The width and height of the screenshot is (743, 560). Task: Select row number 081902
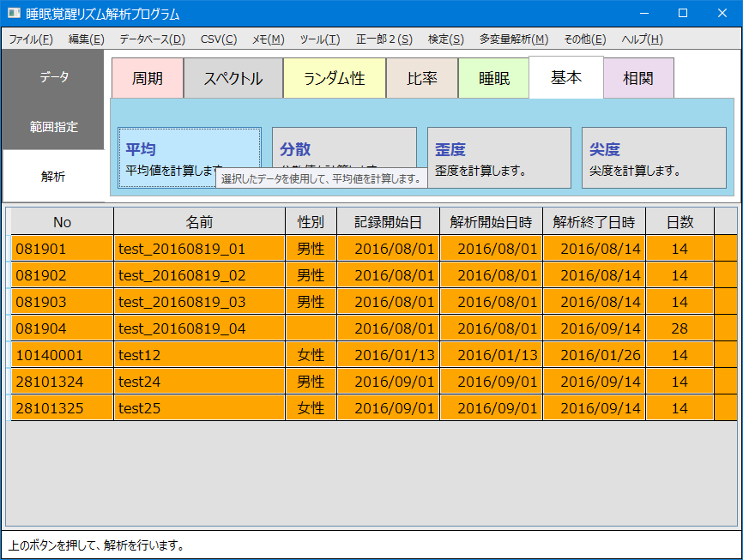62,275
